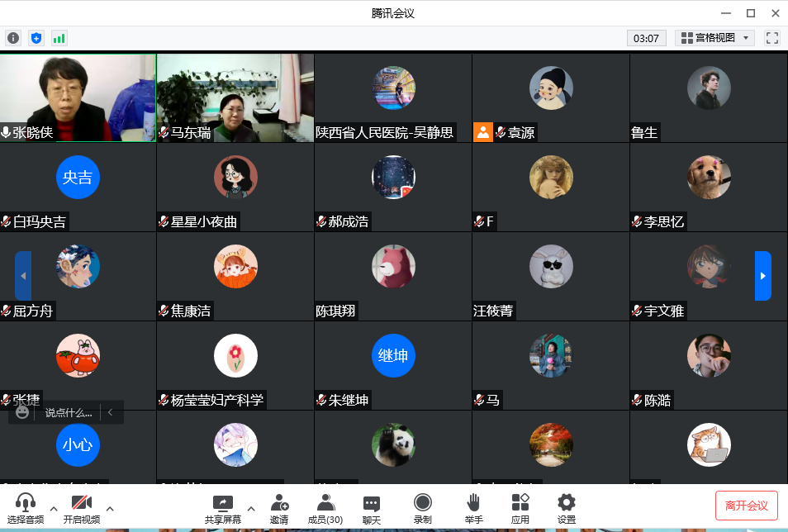Open the 成员(30) participants panel
This screenshot has height=532, width=788.
click(x=325, y=508)
